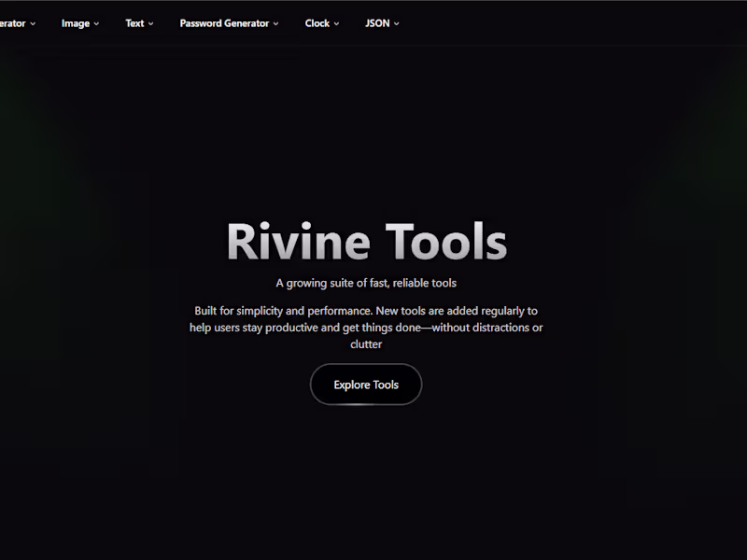This screenshot has width=747, height=560.
Task: Expand the Clock dropdown chevron
Action: click(335, 23)
